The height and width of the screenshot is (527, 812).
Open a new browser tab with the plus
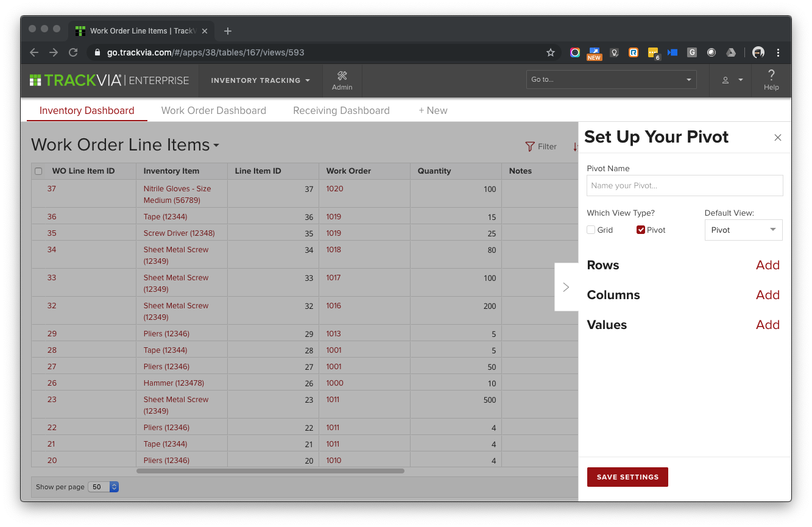[228, 31]
